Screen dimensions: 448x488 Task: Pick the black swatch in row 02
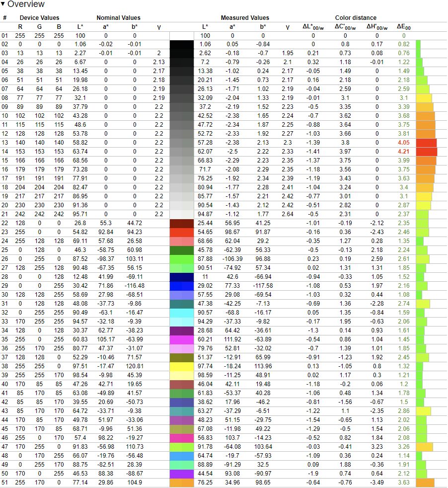pyautogui.click(x=181, y=44)
